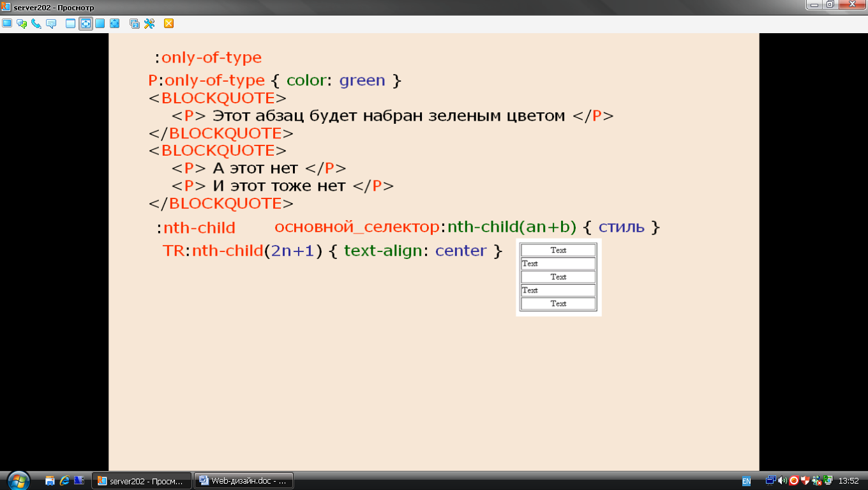Click the ':nth-child' label

(197, 228)
